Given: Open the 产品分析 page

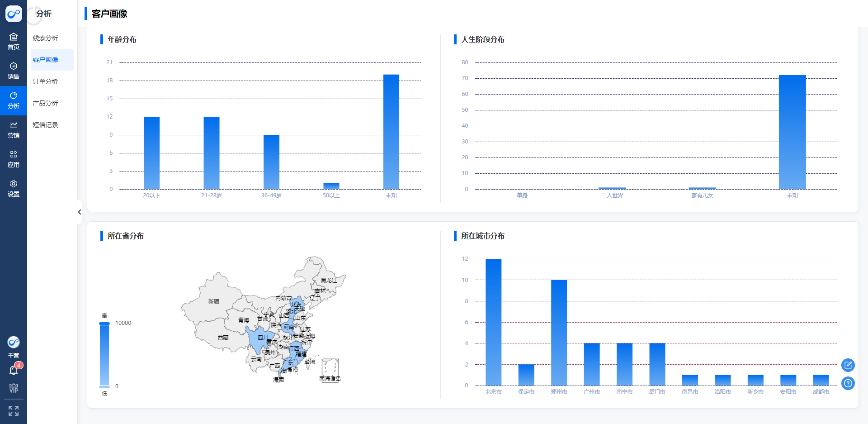Looking at the screenshot, I should 45,103.
